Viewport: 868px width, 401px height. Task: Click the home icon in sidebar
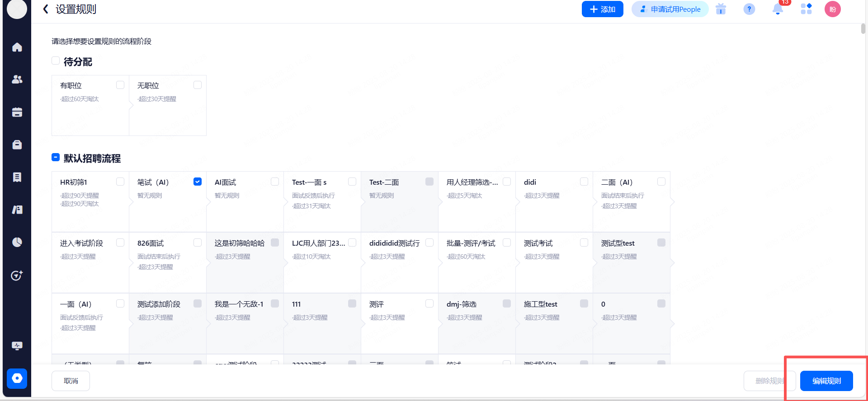point(17,47)
